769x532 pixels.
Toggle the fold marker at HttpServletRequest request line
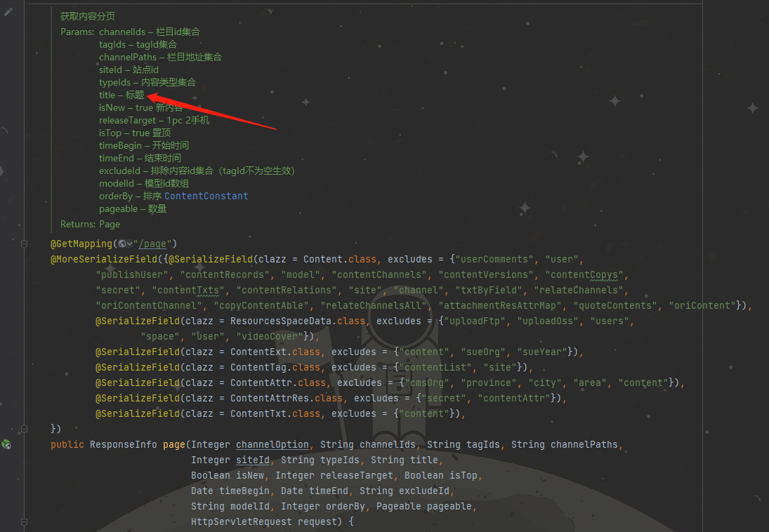pos(24,521)
